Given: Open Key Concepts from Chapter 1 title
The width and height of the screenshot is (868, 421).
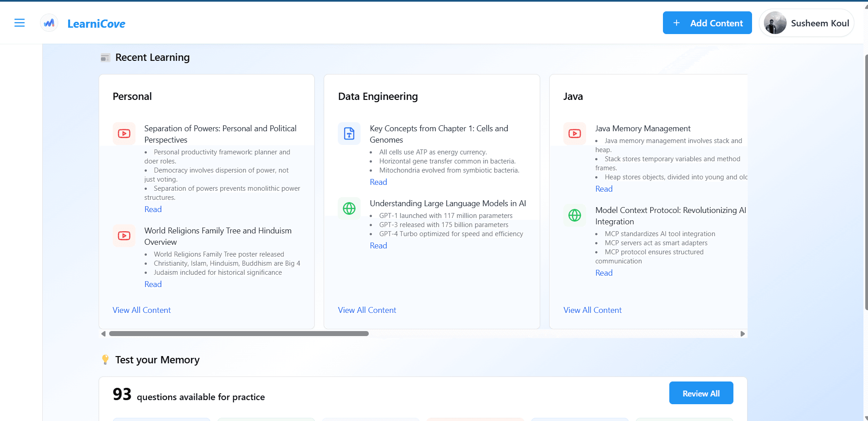Looking at the screenshot, I should (439, 134).
